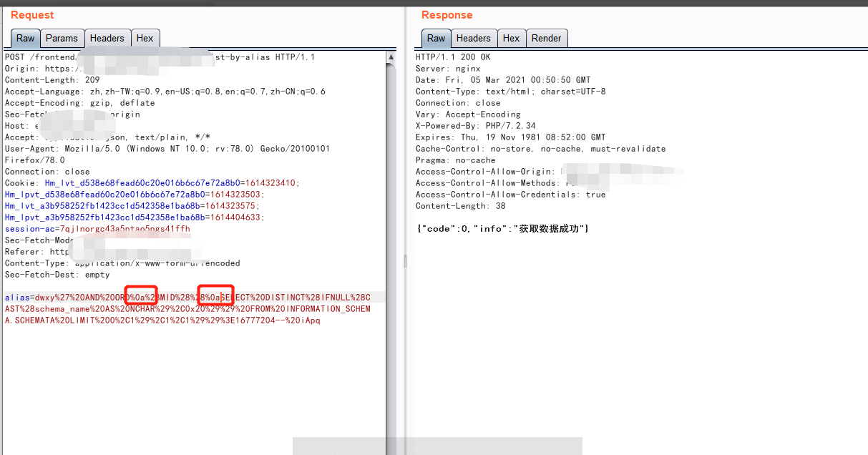Click the JSON response body line
This screenshot has width=868, height=455.
502,228
